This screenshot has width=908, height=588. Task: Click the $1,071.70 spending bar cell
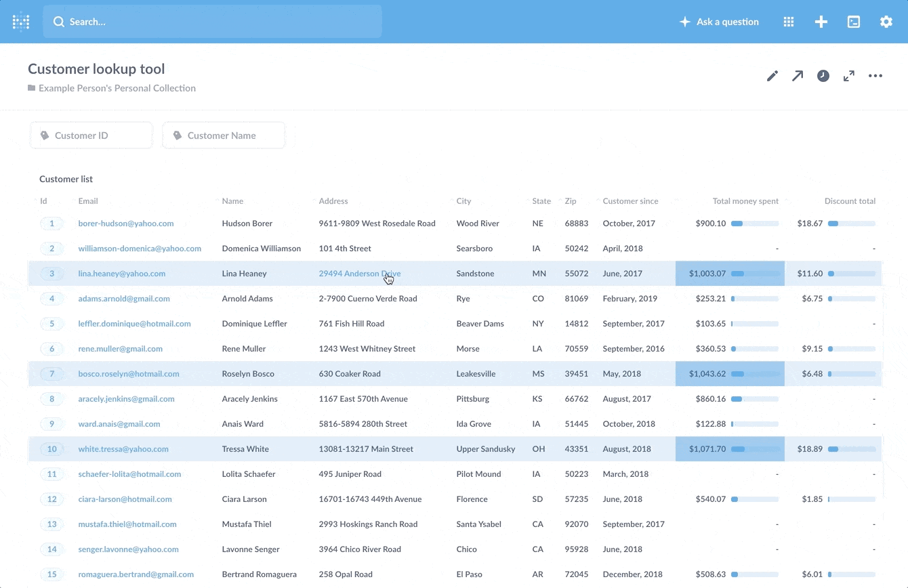pyautogui.click(x=730, y=449)
